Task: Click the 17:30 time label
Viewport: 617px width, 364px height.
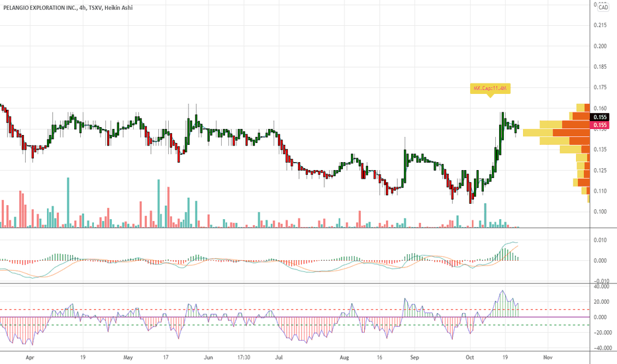Action: click(244, 357)
